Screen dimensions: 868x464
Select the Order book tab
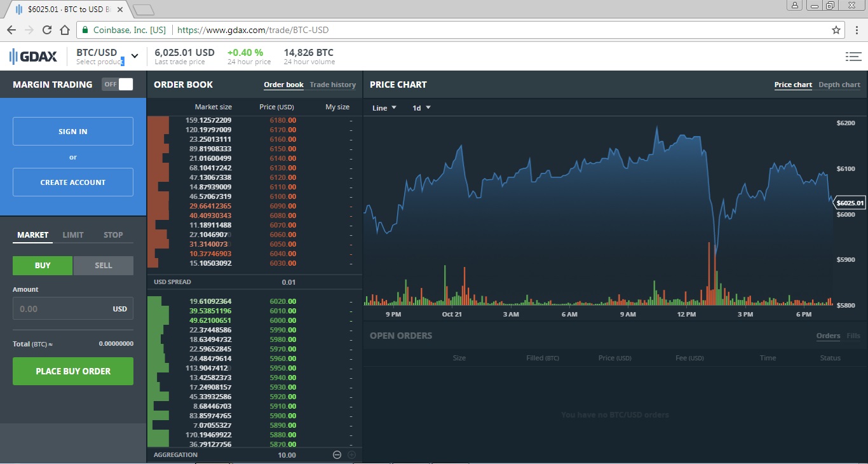tap(283, 85)
